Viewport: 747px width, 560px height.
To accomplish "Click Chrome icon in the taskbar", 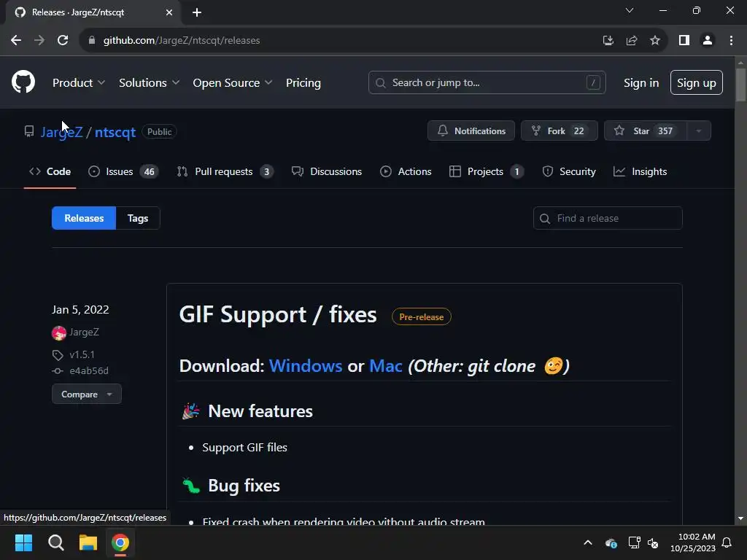I will pos(120,542).
